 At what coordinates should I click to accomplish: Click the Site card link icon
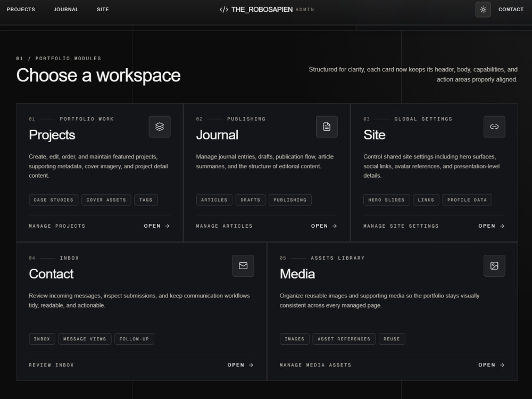tap(494, 127)
